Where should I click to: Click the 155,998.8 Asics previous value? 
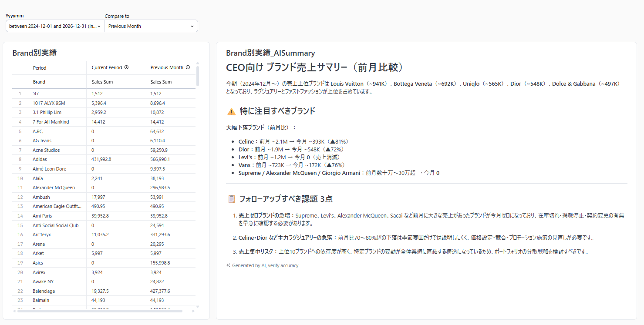point(160,263)
